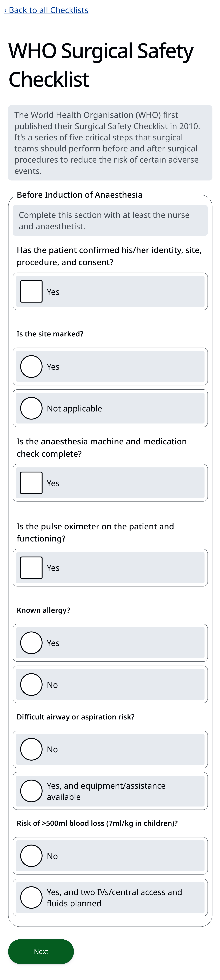220x980 pixels.
Task: Click the 'Known allergy?' question text
Action: [x=43, y=610]
